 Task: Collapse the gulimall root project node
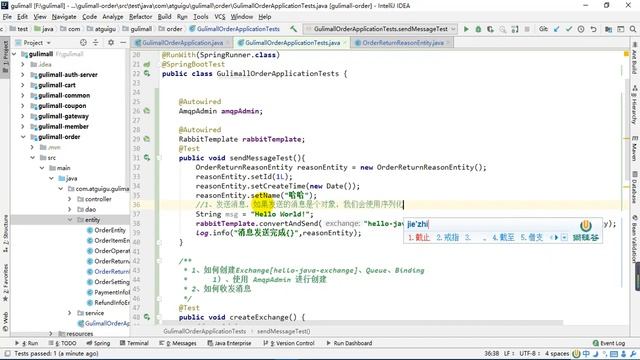click(x=14, y=54)
